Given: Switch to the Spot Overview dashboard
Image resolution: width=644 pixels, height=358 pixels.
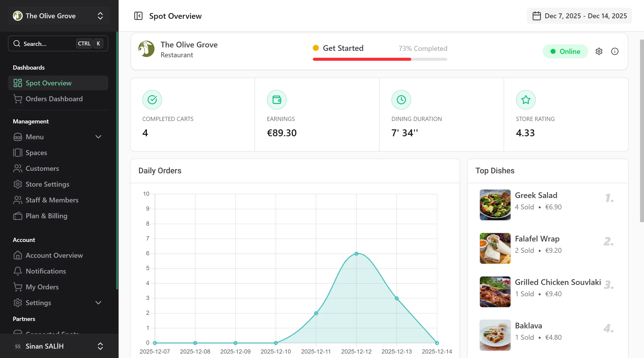Looking at the screenshot, I should pos(48,83).
